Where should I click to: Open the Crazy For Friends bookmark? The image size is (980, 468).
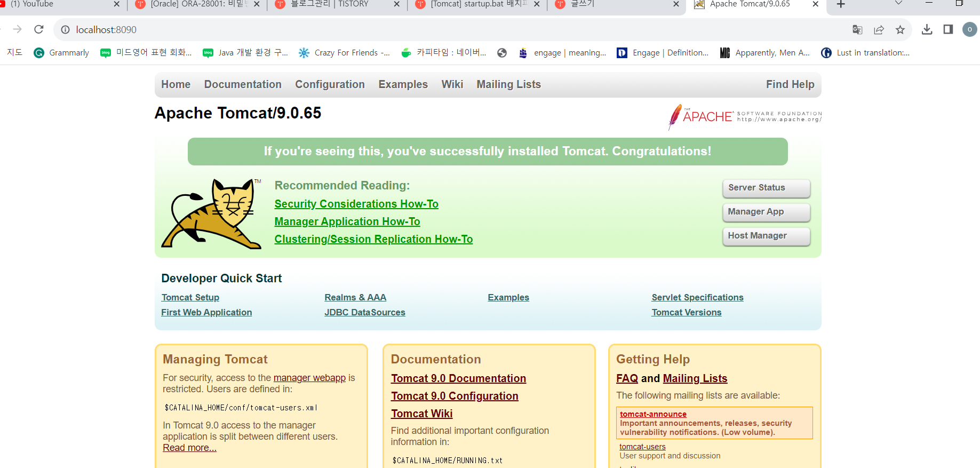(344, 53)
